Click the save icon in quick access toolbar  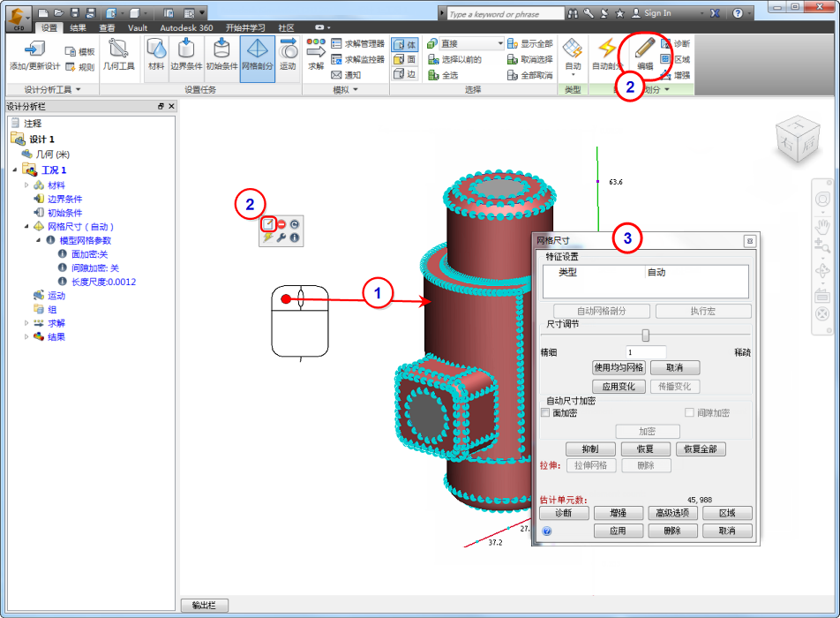coord(75,13)
